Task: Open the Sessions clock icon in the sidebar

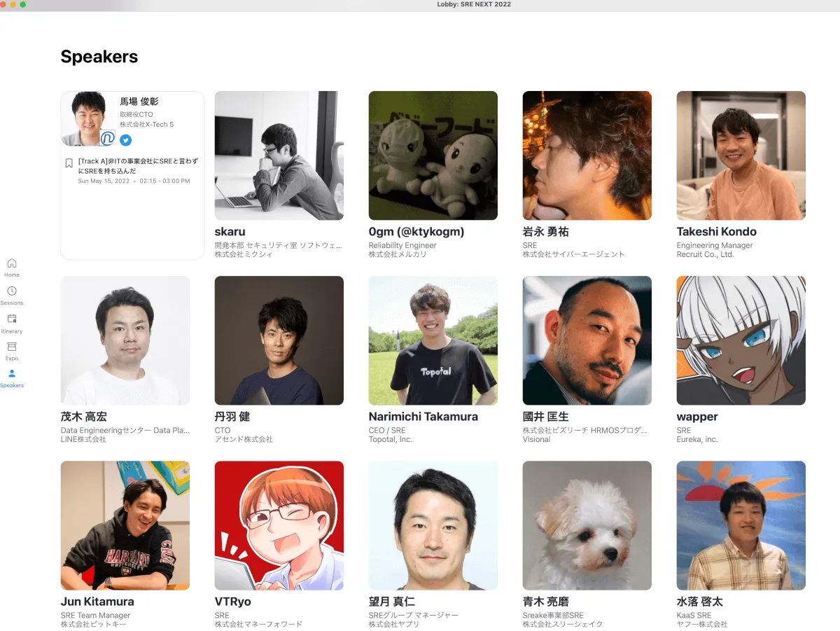Action: [x=12, y=291]
